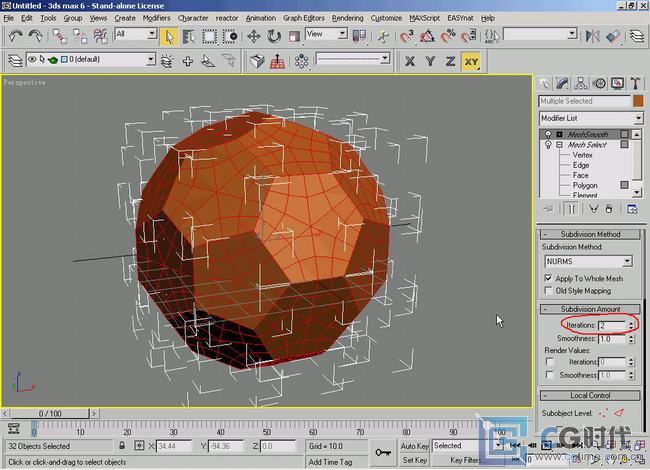Click the Add Time Tag button

pyautogui.click(x=330, y=462)
